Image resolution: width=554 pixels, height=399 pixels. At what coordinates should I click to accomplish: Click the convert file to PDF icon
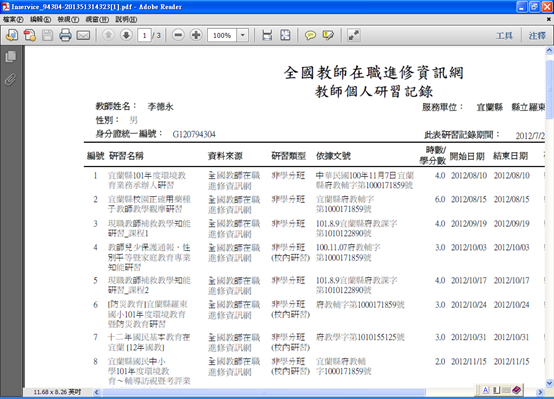[x=30, y=35]
